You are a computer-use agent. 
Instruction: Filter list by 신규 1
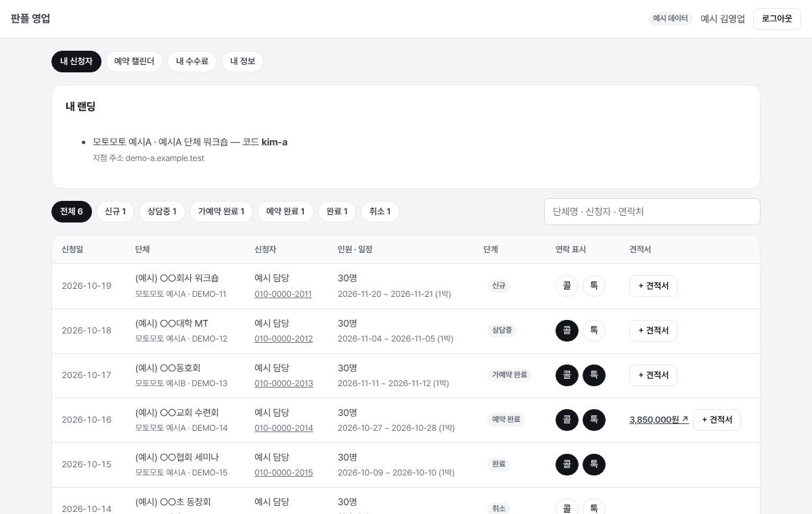coord(115,212)
